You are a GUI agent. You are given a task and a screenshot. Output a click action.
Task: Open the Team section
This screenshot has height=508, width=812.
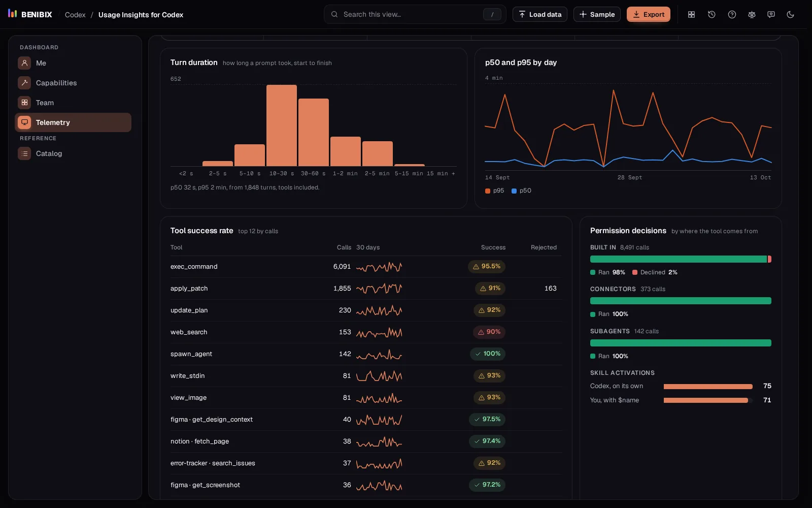click(73, 103)
